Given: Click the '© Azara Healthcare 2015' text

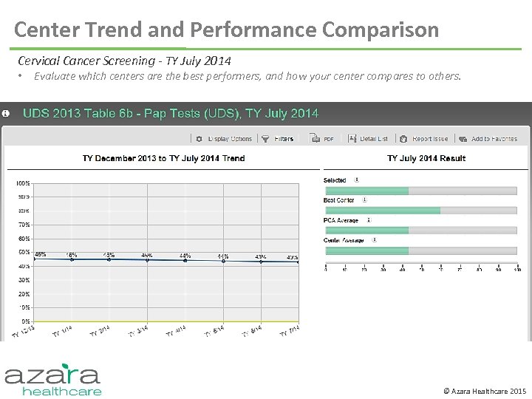Looking at the screenshot, I should [485, 391].
